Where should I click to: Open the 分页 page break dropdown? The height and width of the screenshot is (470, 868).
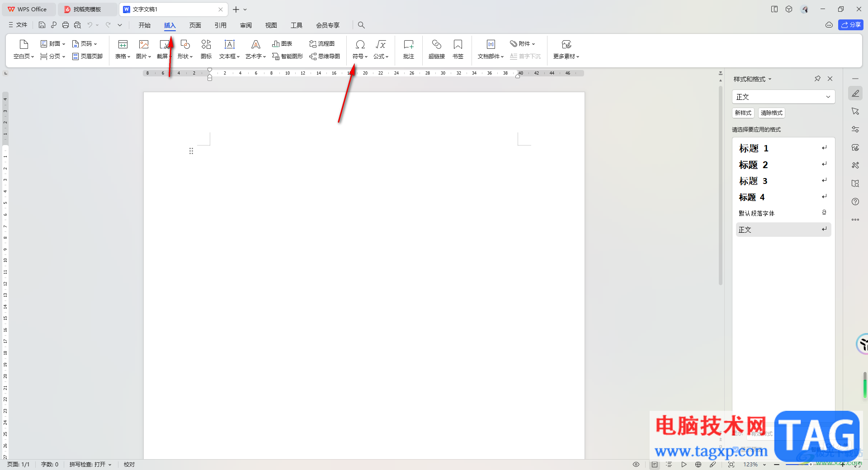53,56
